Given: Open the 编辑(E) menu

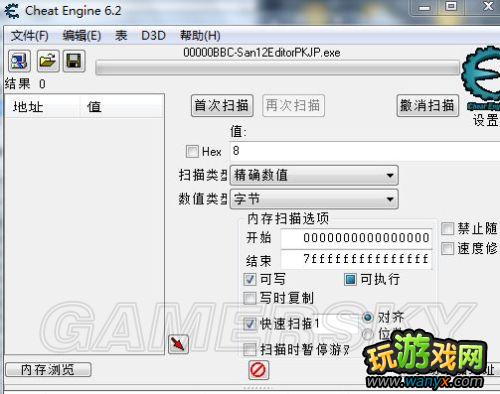Looking at the screenshot, I should tap(82, 36).
